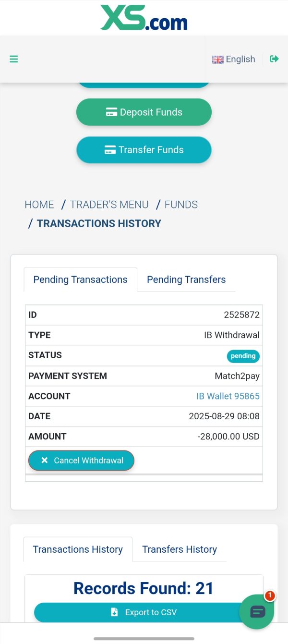The width and height of the screenshot is (288, 644).
Task: Select the Transactions History tab
Action: click(x=78, y=549)
